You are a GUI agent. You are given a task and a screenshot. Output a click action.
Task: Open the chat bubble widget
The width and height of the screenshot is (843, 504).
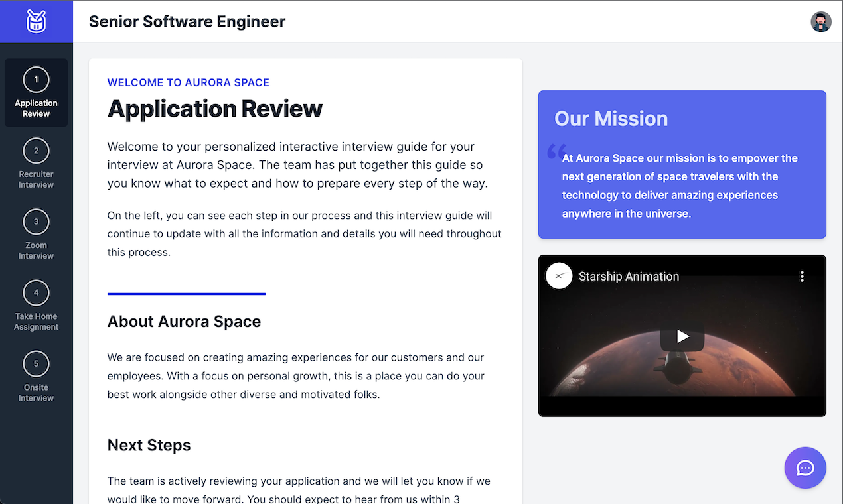click(805, 468)
